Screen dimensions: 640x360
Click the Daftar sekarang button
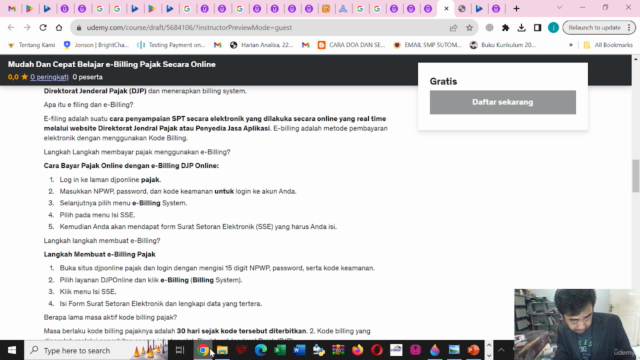point(502,102)
